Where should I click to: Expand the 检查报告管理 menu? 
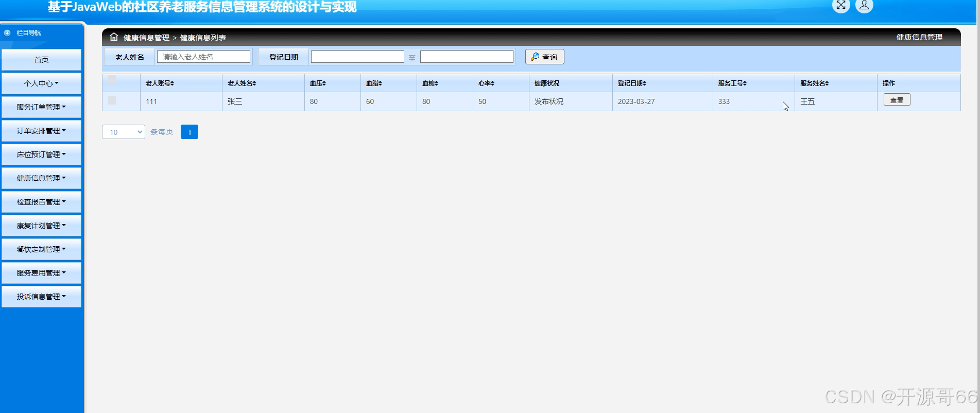coord(41,202)
